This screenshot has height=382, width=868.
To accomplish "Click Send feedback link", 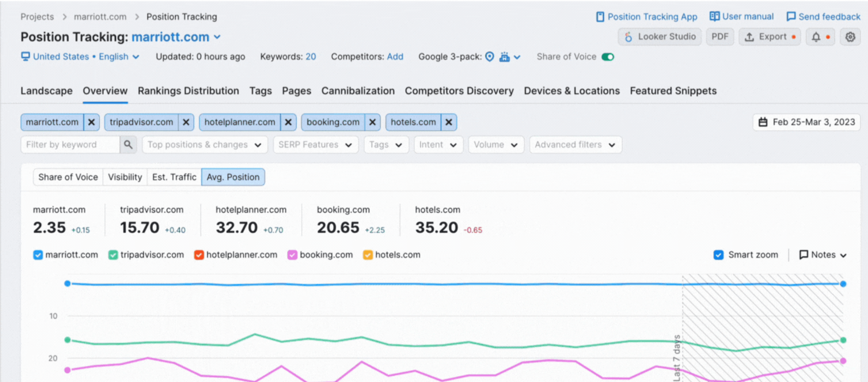I will tap(823, 17).
